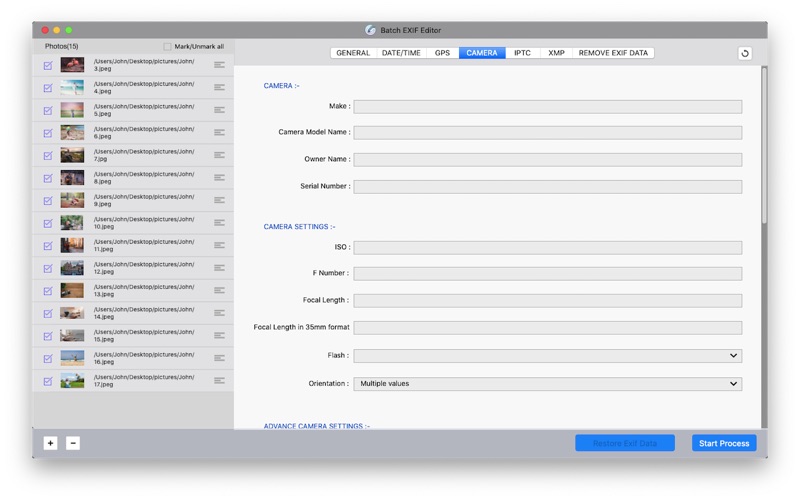Toggle the Mark/Unmark all checkbox
The height and width of the screenshot is (500, 800).
tap(167, 46)
